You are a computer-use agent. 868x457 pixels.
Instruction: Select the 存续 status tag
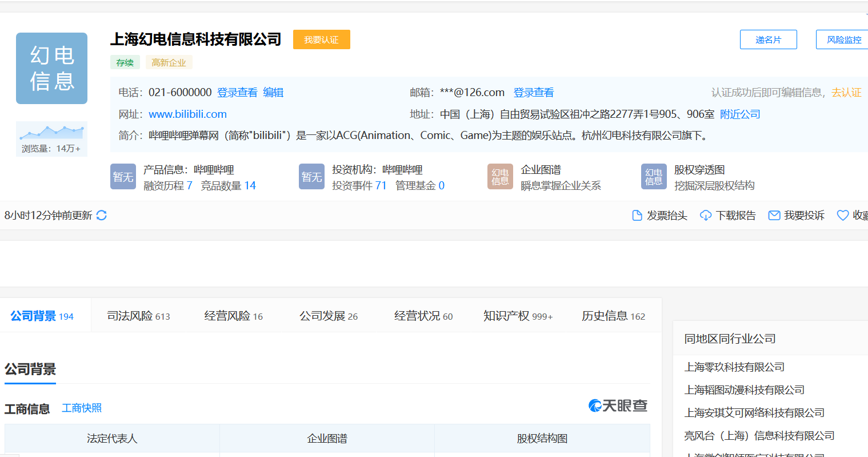pos(125,62)
